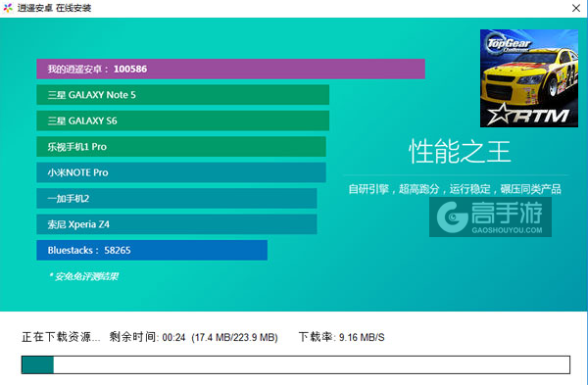Select the Bluestacks 58265 bar

[152, 250]
